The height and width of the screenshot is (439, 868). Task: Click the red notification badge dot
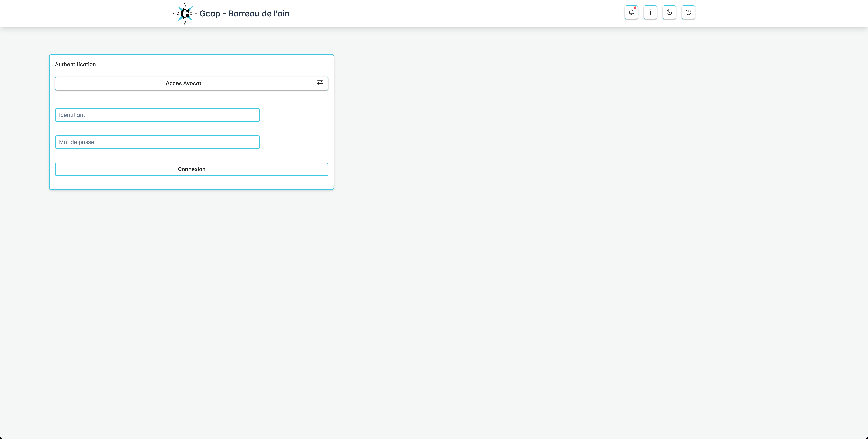click(635, 8)
